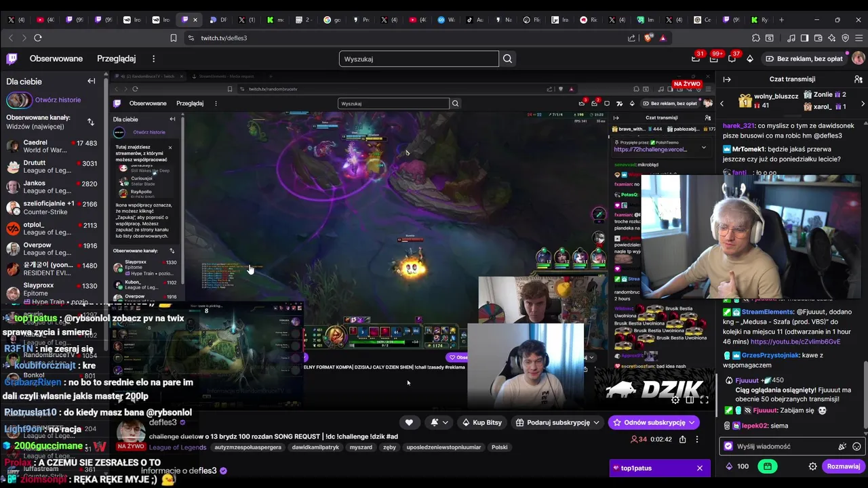Open Otwórz historie link
The image size is (868, 488).
pos(58,100)
